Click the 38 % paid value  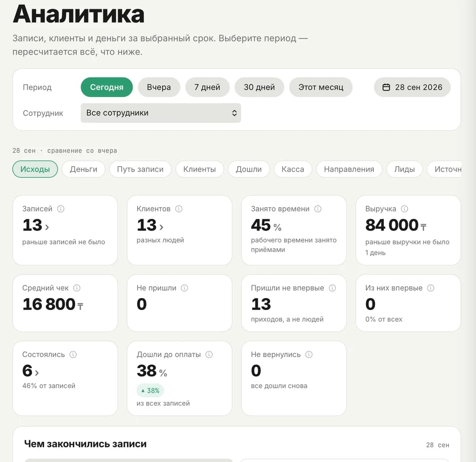[152, 371]
